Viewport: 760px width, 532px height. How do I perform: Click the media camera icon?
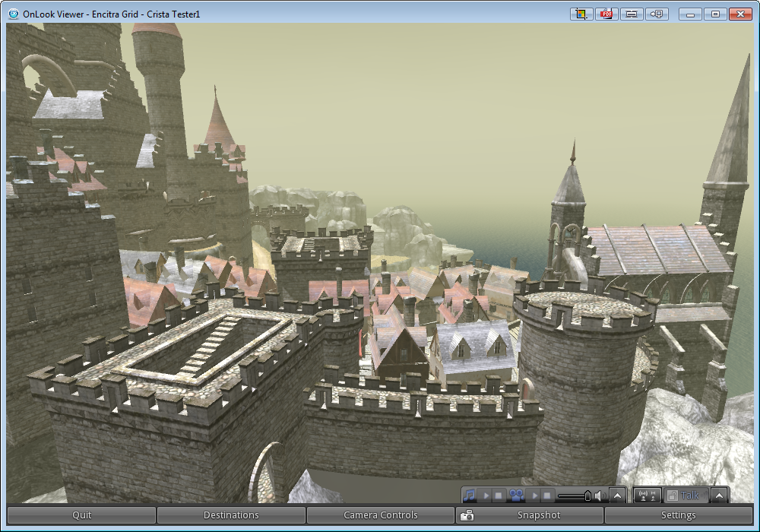pos(517,496)
